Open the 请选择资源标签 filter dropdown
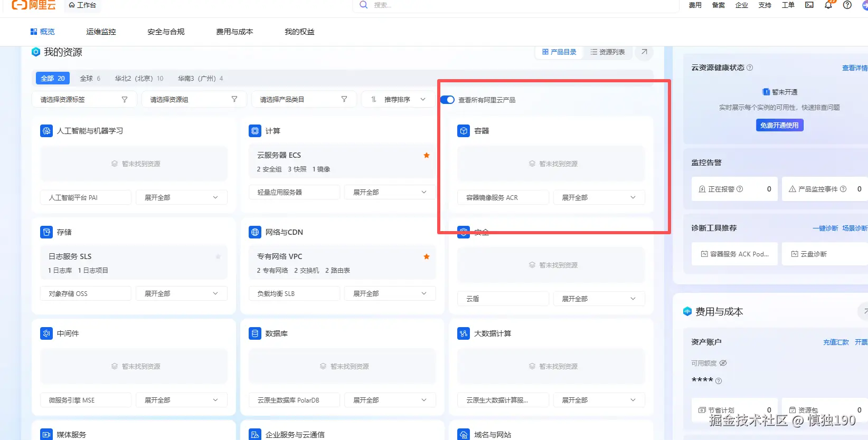The width and height of the screenshot is (868, 440). (84, 99)
